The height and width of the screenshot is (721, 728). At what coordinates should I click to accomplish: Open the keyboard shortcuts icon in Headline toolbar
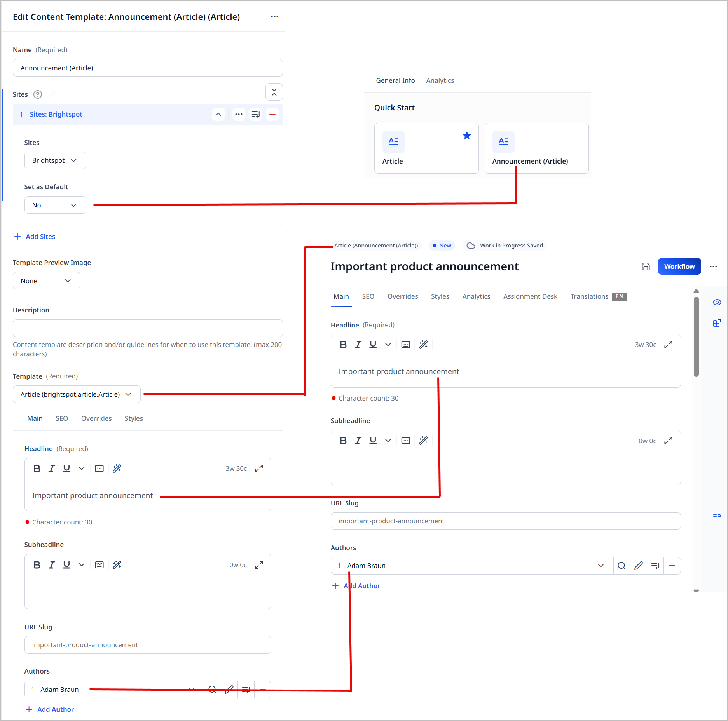pyautogui.click(x=405, y=345)
